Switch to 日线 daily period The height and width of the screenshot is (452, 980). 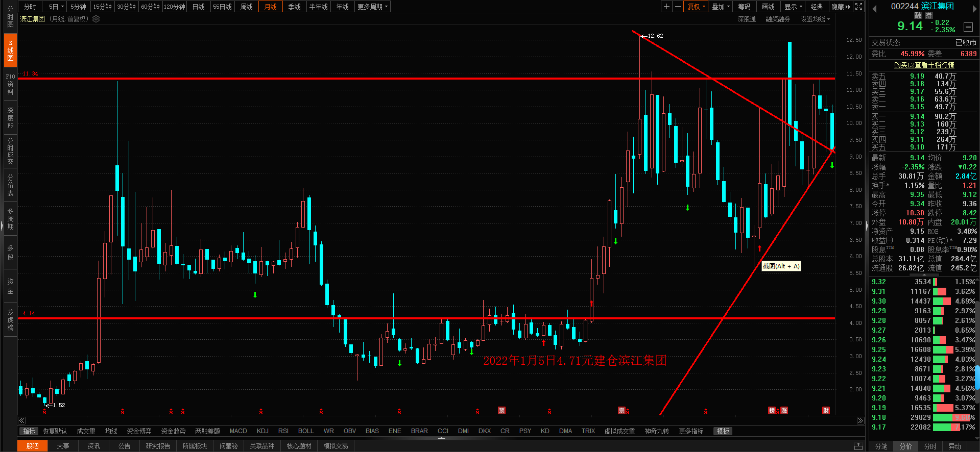click(198, 7)
